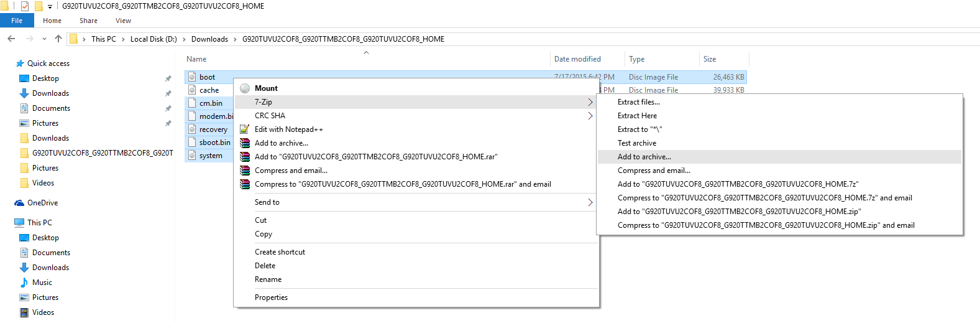
Task: Select Extract Here from the 7-Zip submenu
Action: tap(637, 116)
